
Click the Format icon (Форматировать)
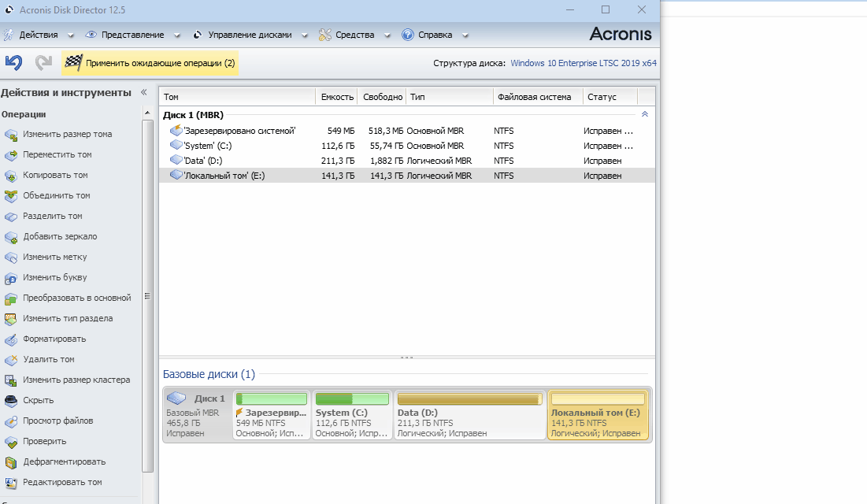(11, 339)
